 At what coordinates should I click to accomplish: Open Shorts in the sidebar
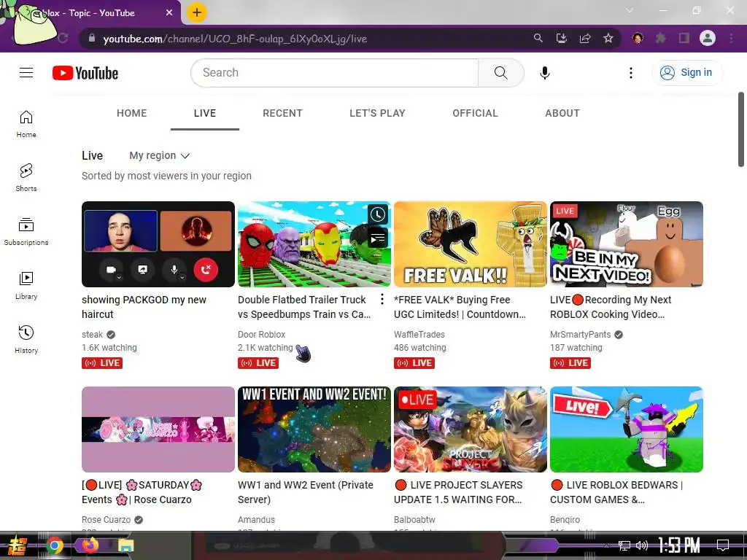point(26,178)
